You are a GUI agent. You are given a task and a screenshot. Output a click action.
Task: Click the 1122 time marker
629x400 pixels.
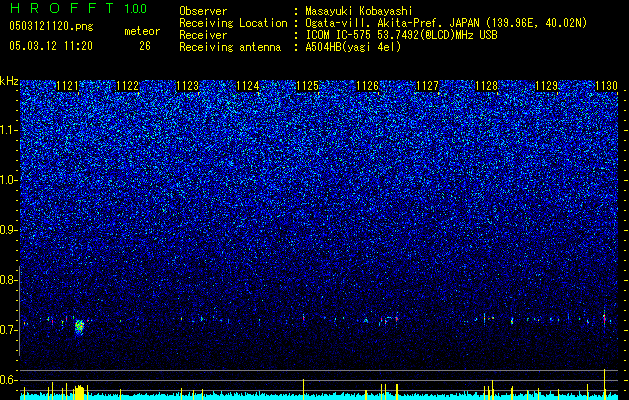127,86
